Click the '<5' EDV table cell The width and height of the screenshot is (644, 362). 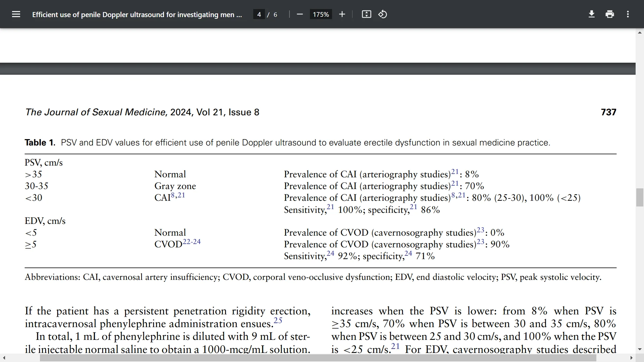31,233
